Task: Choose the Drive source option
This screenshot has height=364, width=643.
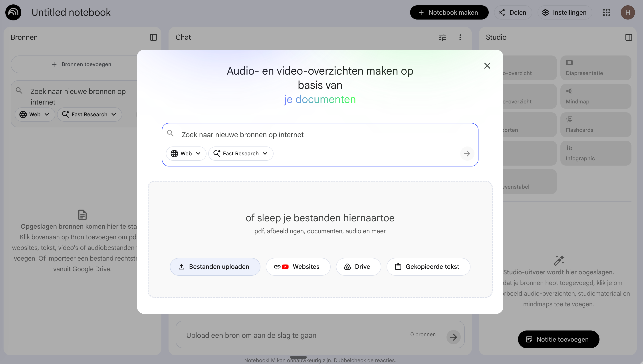Action: click(358, 267)
